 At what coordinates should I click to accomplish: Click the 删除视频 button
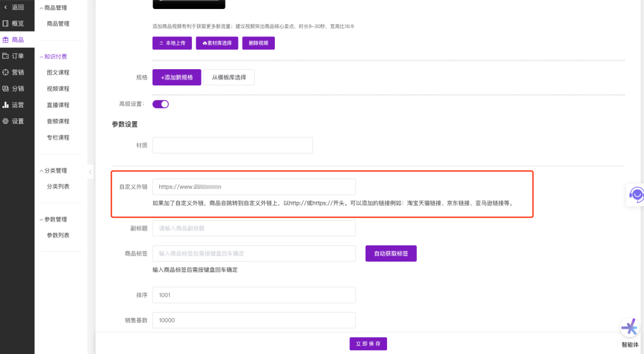click(258, 43)
